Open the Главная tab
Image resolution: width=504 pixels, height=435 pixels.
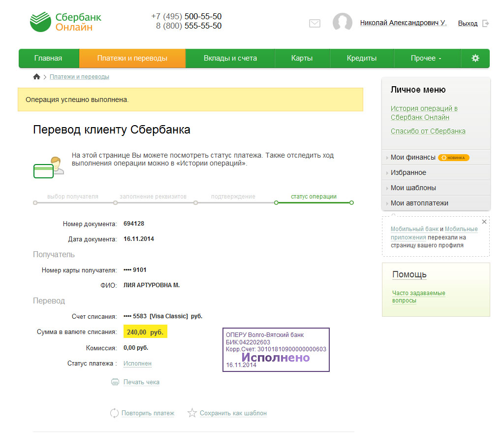(x=48, y=58)
